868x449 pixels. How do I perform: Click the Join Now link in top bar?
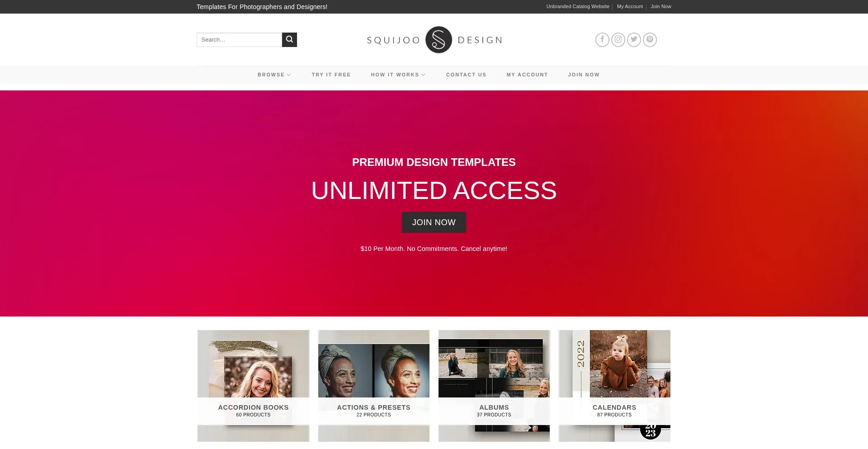tap(660, 6)
